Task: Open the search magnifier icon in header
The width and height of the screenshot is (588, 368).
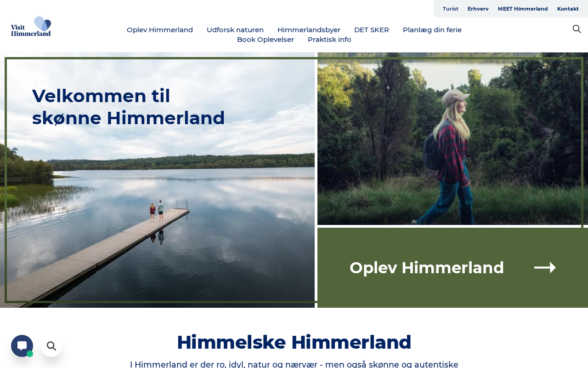Action: click(577, 29)
